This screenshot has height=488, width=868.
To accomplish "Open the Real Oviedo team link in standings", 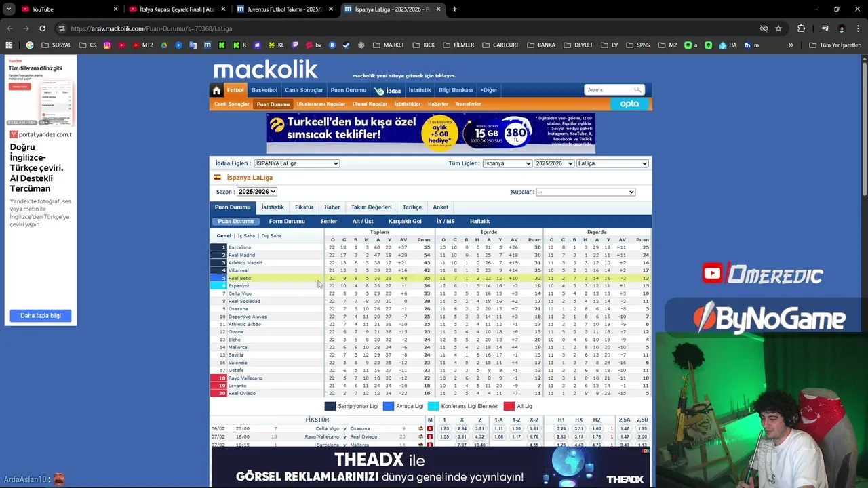I will [241, 393].
